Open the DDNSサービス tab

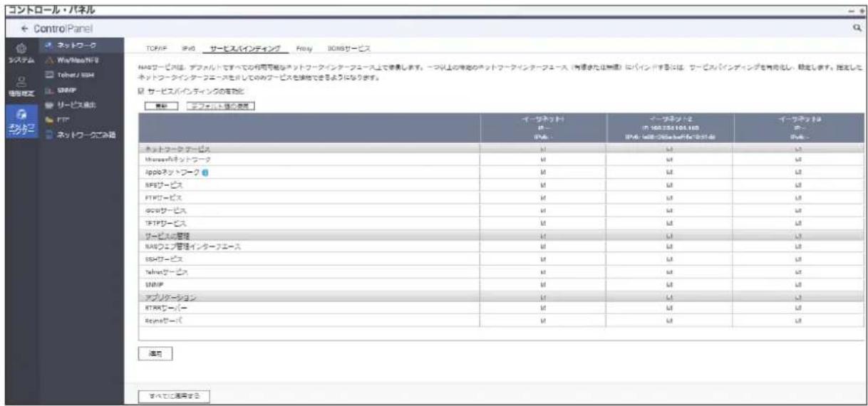[x=349, y=47]
